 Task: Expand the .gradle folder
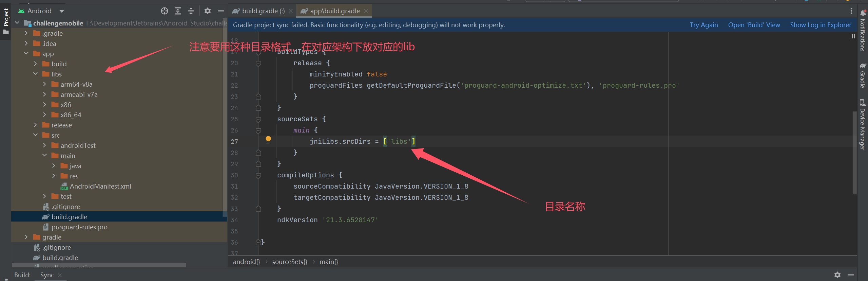tap(26, 33)
